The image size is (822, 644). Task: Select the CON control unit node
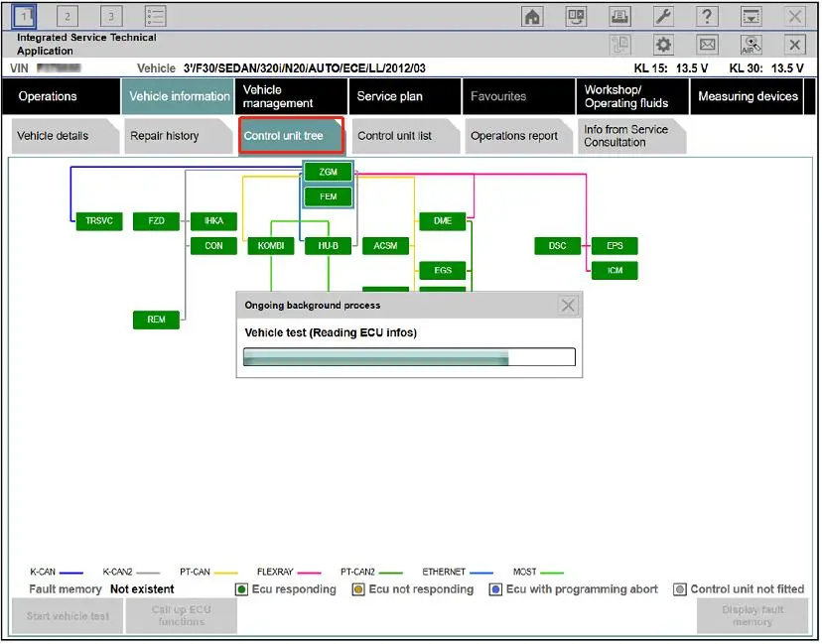pos(213,246)
